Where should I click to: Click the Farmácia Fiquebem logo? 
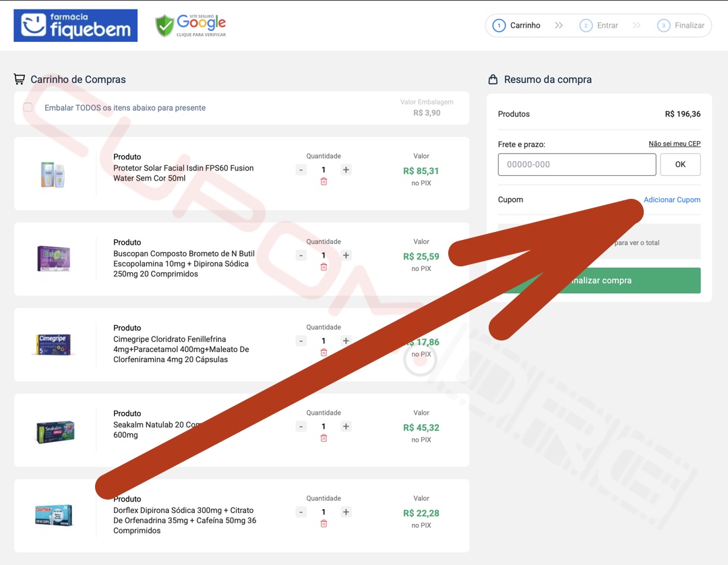pyautogui.click(x=75, y=26)
